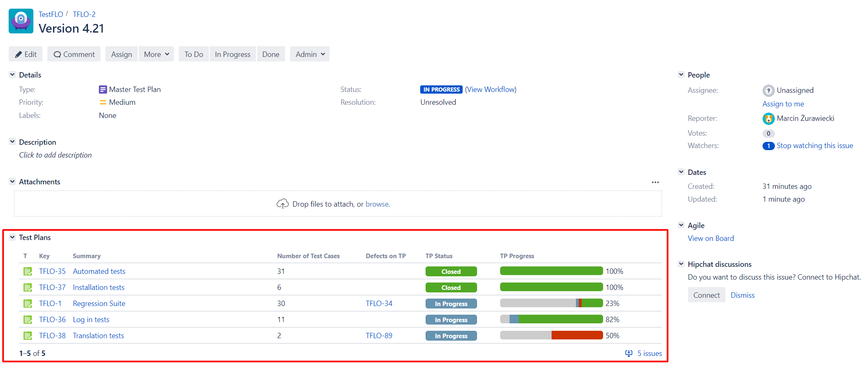Open the More dropdown menu

click(156, 54)
